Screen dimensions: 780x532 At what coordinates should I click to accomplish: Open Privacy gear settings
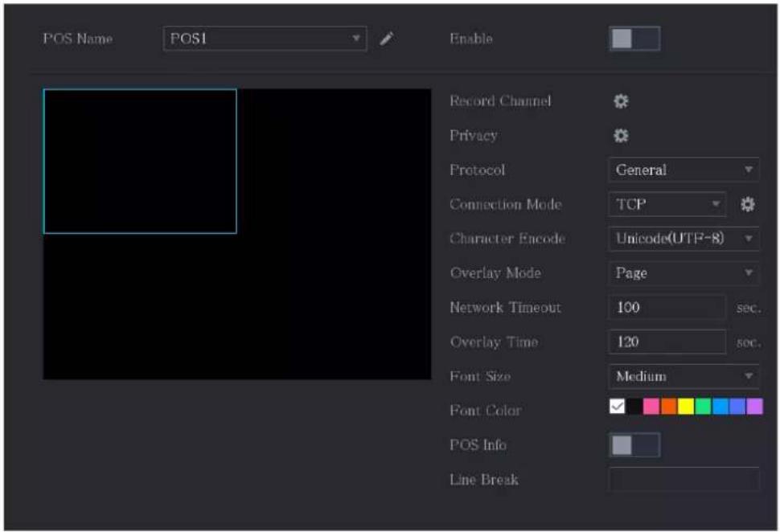[x=620, y=136]
